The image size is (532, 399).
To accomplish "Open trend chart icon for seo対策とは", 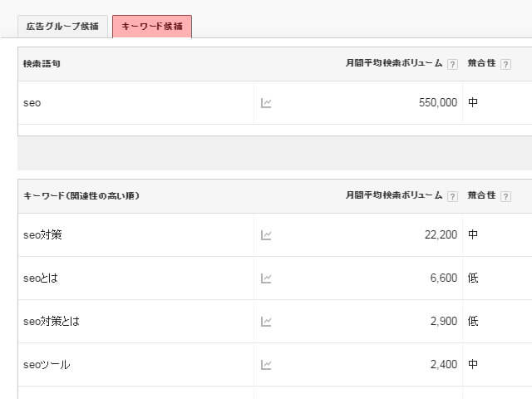I will point(266,322).
